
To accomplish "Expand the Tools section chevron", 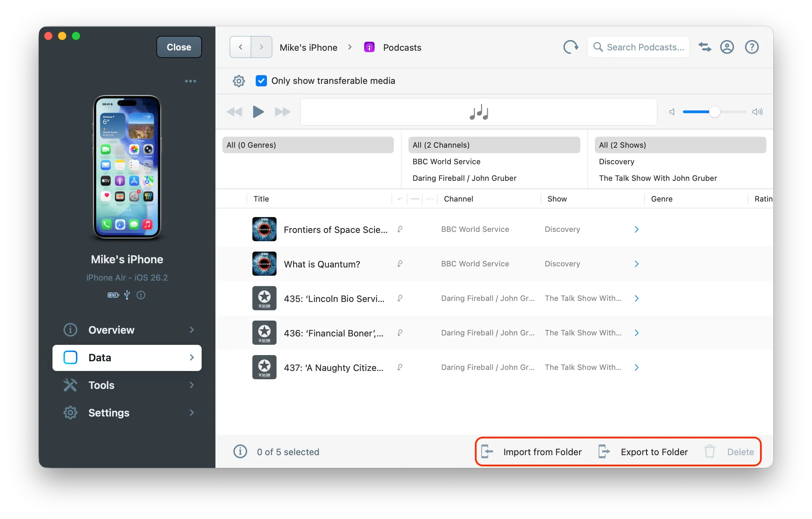I will point(192,385).
